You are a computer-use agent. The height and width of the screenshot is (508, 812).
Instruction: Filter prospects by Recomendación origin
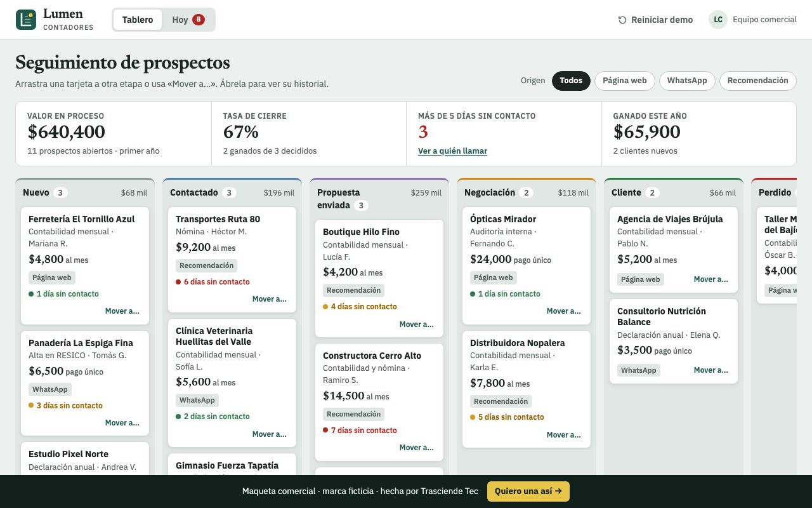[x=758, y=81]
